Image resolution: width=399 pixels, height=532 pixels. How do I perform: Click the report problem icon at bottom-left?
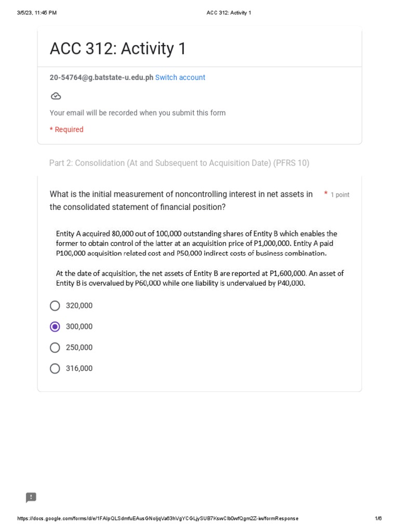(31, 497)
